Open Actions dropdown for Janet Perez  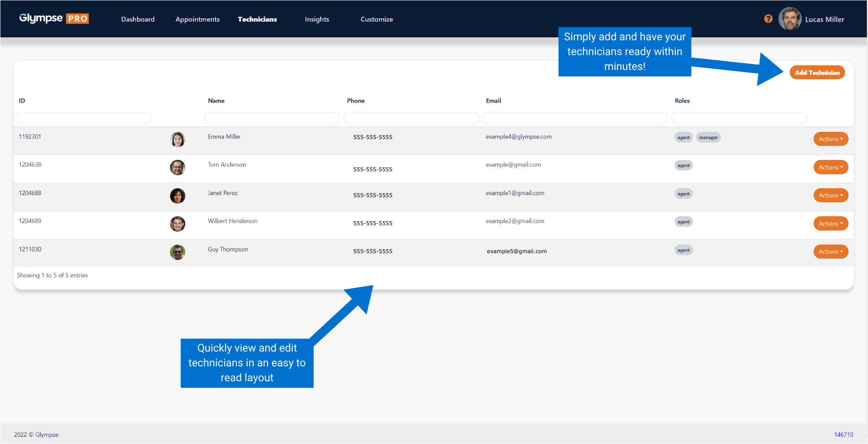pos(830,195)
